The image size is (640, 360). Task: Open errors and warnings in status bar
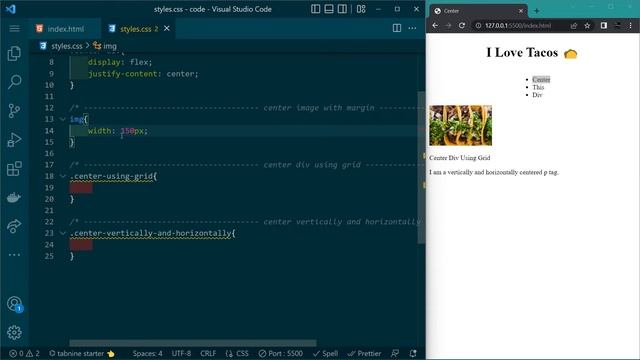(24, 353)
